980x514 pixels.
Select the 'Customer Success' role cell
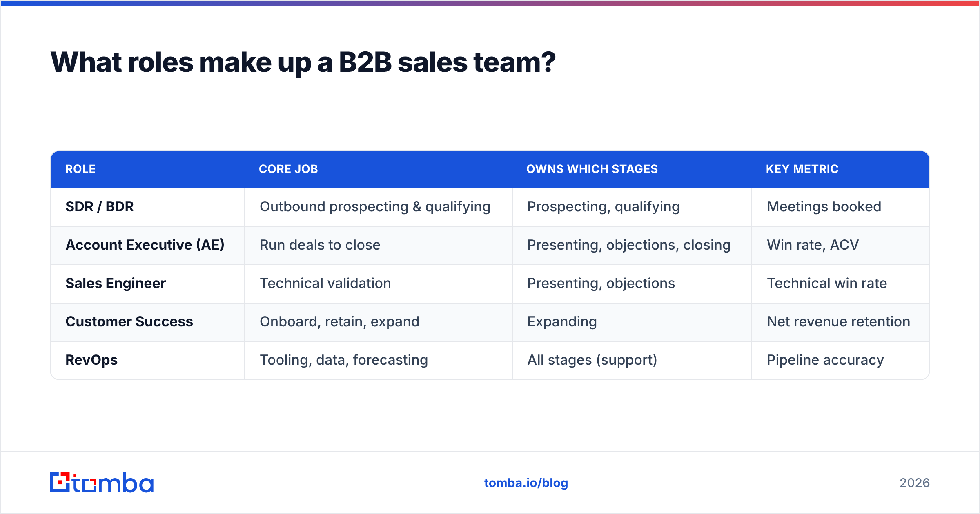[x=147, y=322]
